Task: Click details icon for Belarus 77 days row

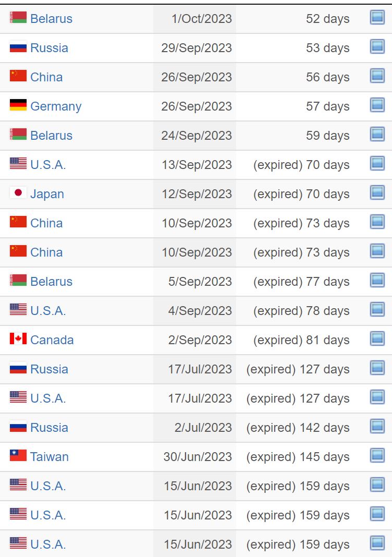Action: click(377, 280)
